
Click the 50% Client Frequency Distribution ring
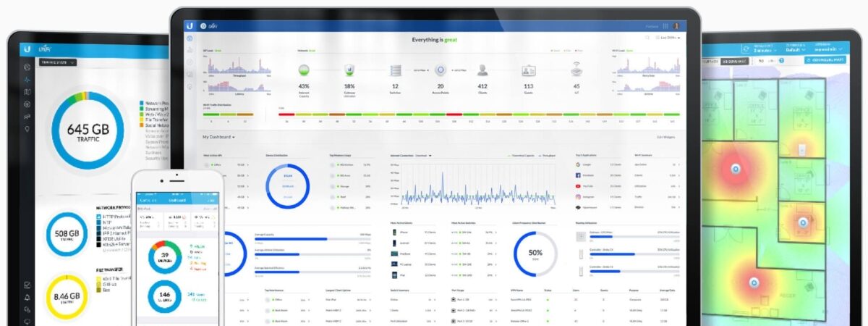[535, 254]
